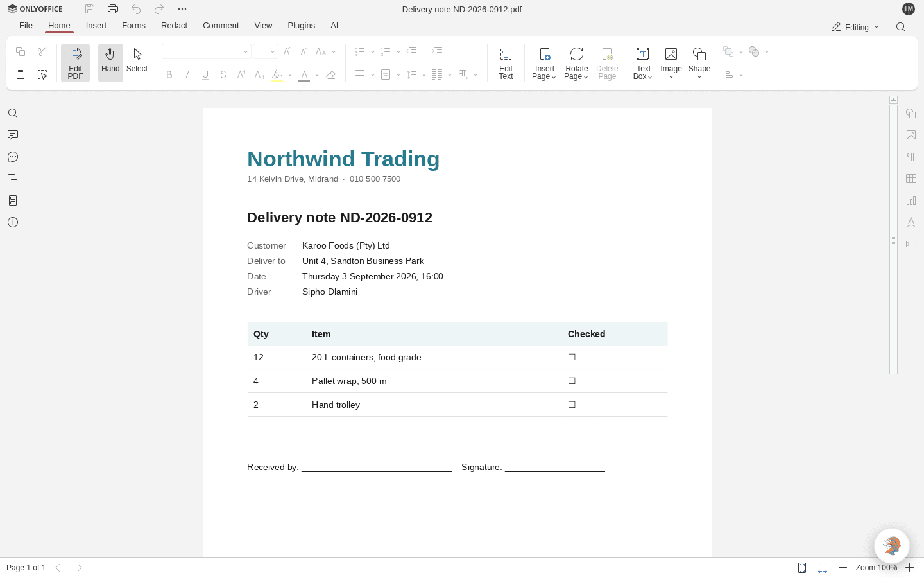The width and height of the screenshot is (924, 578).
Task: Redo the last action
Action: point(159,9)
